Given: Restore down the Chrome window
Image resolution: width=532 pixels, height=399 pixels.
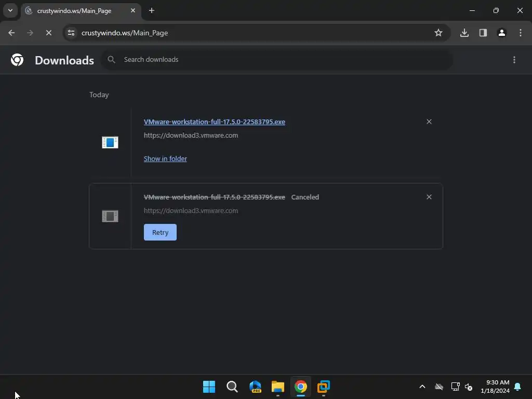Looking at the screenshot, I should (496, 10).
